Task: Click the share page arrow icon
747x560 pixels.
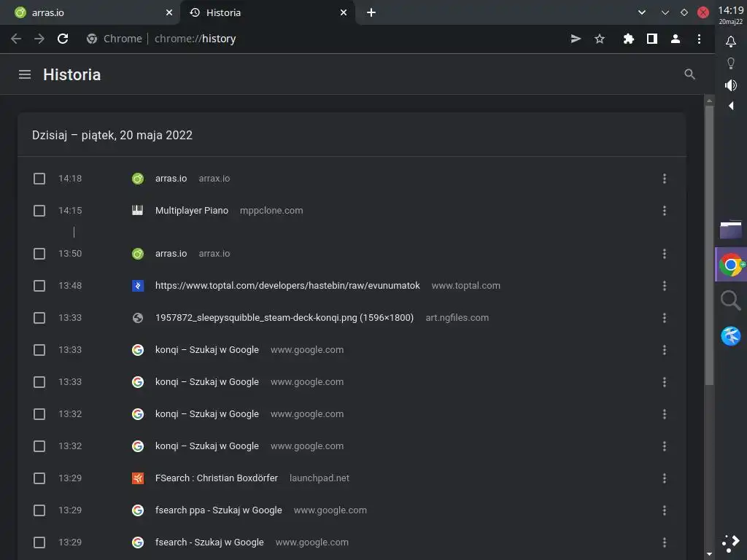Action: [x=576, y=39]
